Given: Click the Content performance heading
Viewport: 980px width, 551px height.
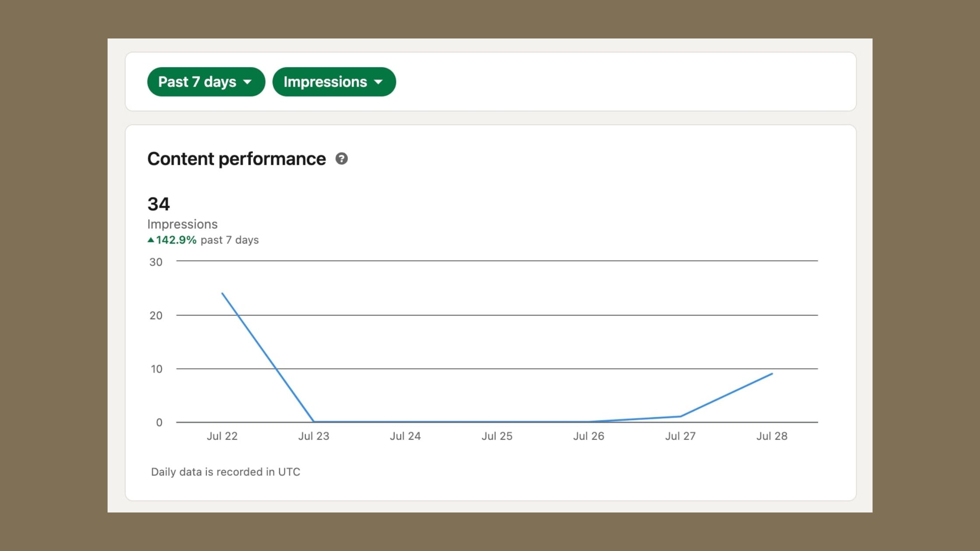Looking at the screenshot, I should click(x=236, y=159).
